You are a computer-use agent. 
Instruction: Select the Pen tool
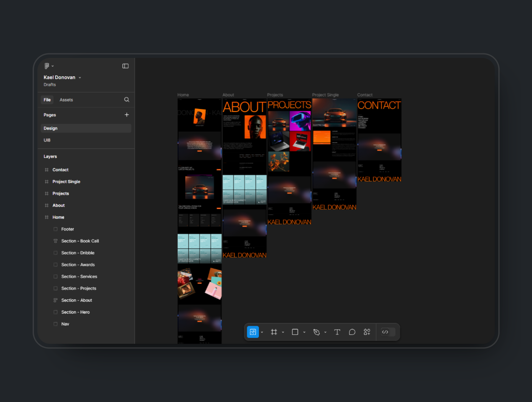coord(316,332)
